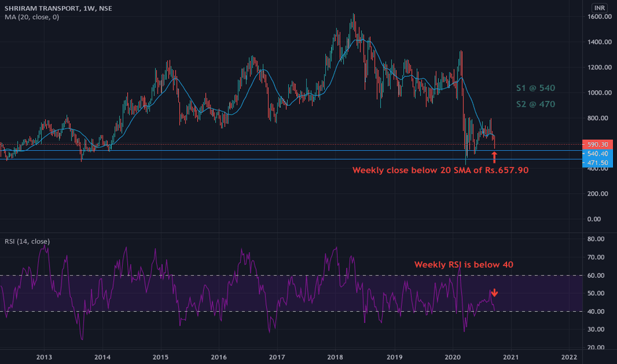Click 2021 on the time axis
The width and height of the screenshot is (617, 364).
[511, 357]
